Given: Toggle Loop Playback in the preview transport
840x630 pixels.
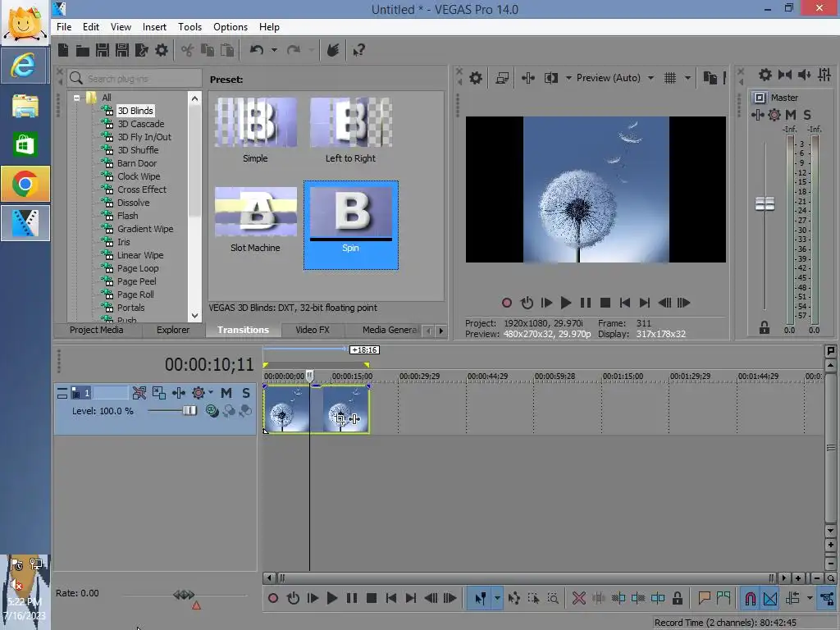Looking at the screenshot, I should [527, 303].
